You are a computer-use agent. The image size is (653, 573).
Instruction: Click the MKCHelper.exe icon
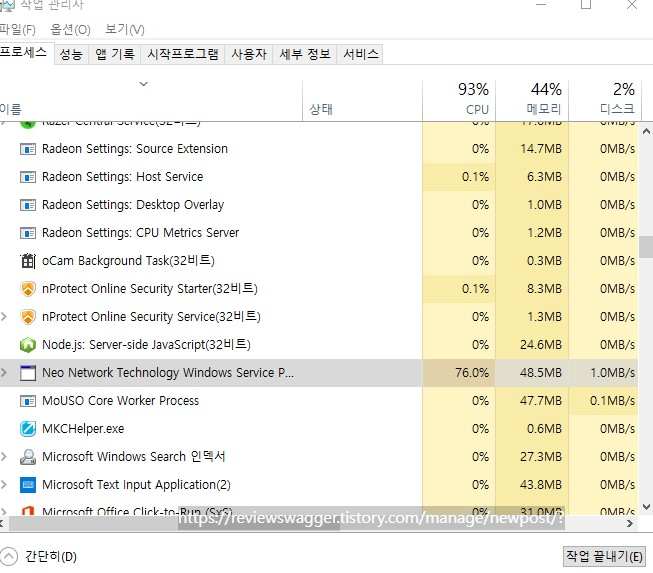[x=28, y=429]
